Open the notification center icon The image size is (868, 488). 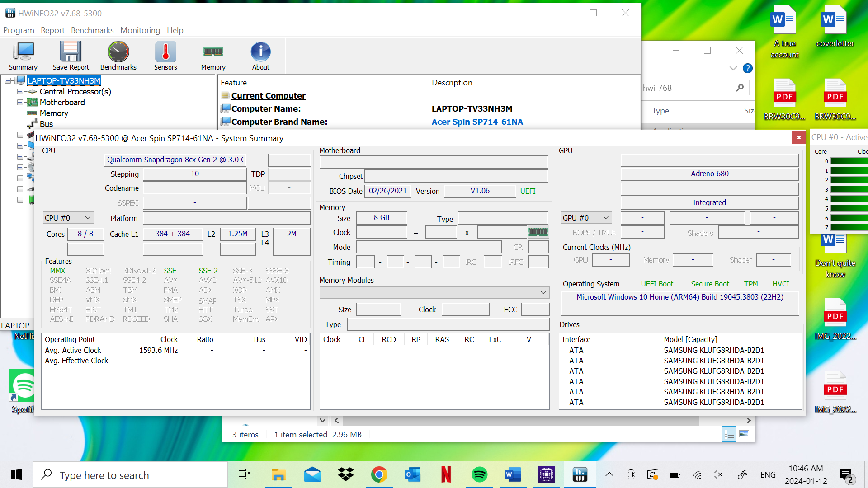[846, 475]
